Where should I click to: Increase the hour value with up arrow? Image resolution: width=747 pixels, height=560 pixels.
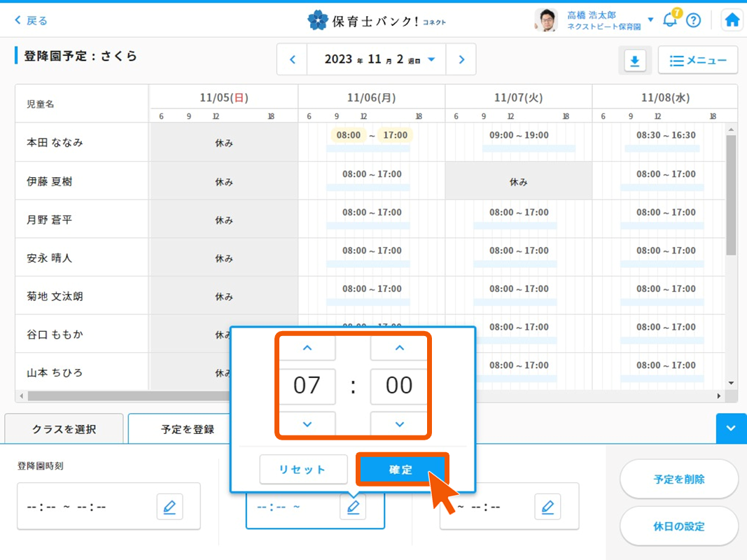click(x=307, y=348)
